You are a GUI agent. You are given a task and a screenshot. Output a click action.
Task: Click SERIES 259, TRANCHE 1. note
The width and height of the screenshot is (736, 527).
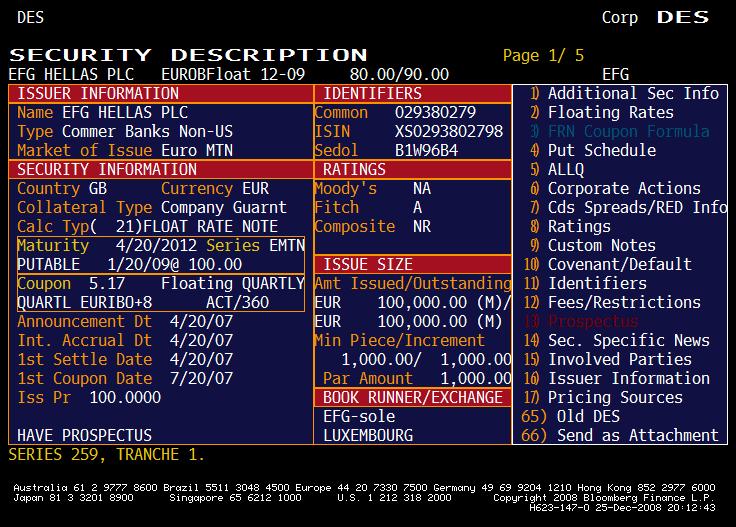point(107,454)
